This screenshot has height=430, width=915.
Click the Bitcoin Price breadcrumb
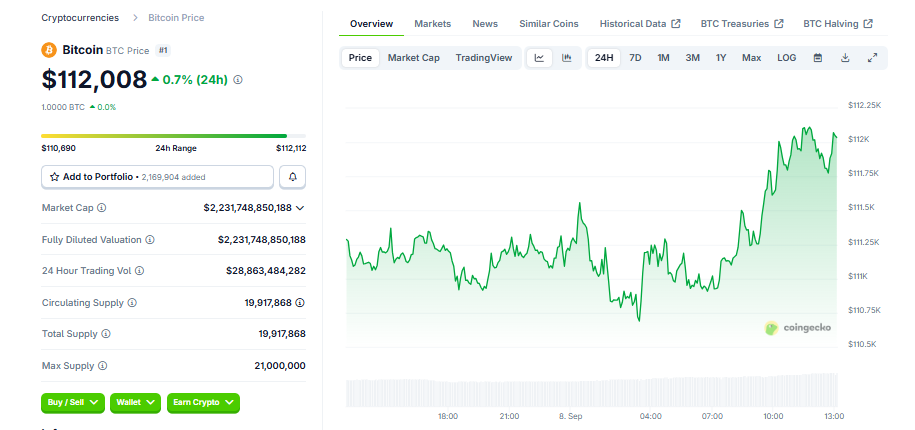(176, 18)
